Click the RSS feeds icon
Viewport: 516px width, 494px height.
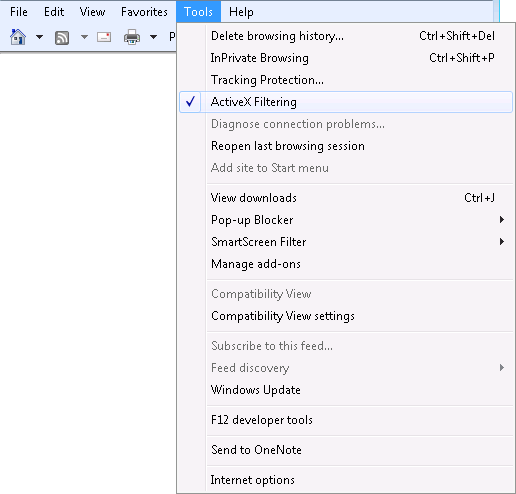tap(62, 37)
